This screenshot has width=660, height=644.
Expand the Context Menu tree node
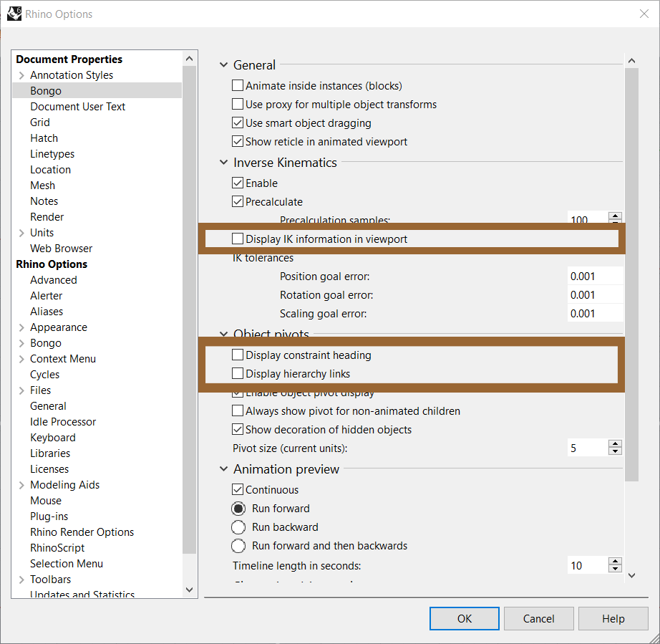(21, 359)
